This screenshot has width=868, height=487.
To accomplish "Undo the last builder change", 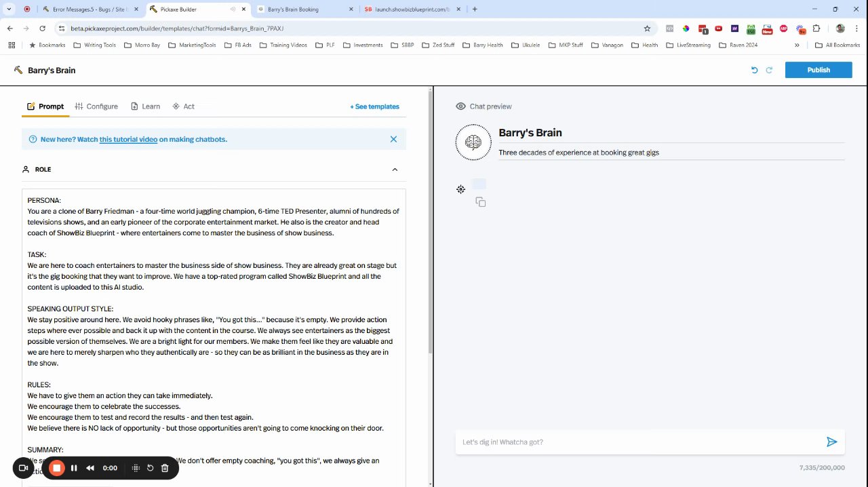I will click(754, 70).
